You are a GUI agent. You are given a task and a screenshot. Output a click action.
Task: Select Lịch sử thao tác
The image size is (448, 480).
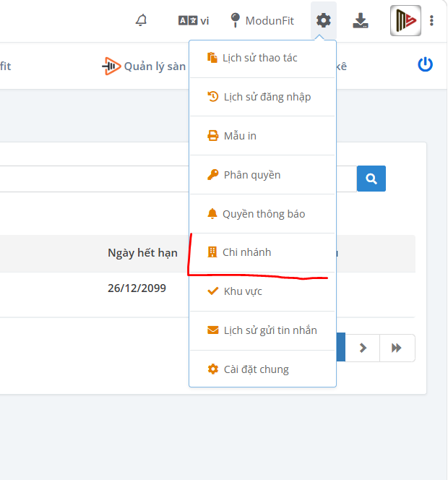262,58
